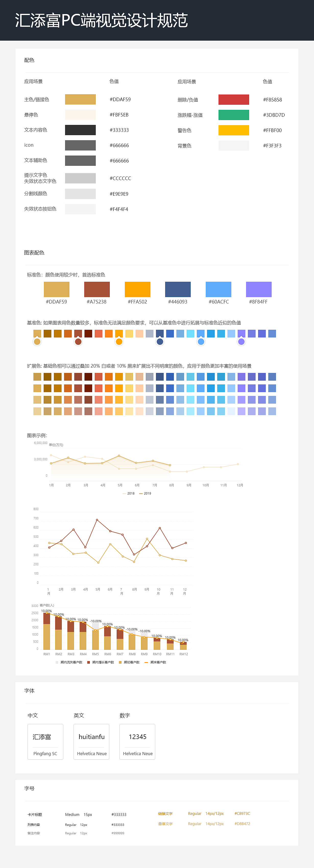Image resolution: width=314 pixels, height=868 pixels.
Task: Toggle the 2018 series in chart legend
Action: pos(129,493)
